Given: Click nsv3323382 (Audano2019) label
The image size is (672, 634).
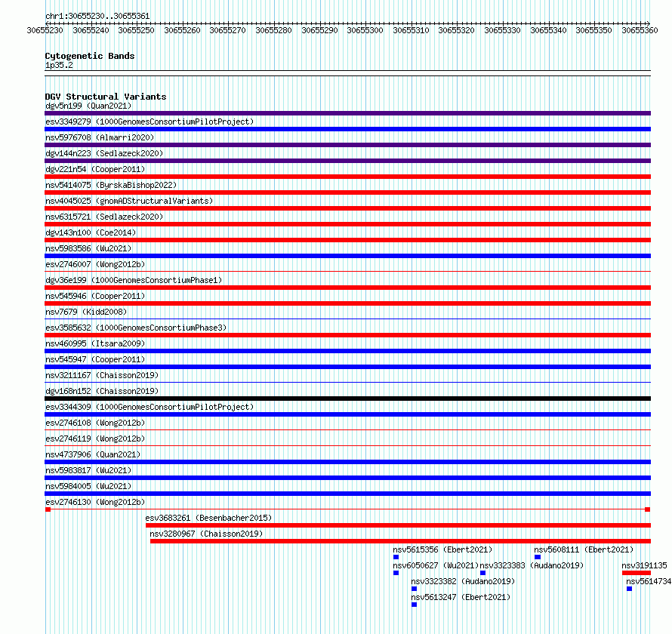Looking at the screenshot, I should [463, 581].
